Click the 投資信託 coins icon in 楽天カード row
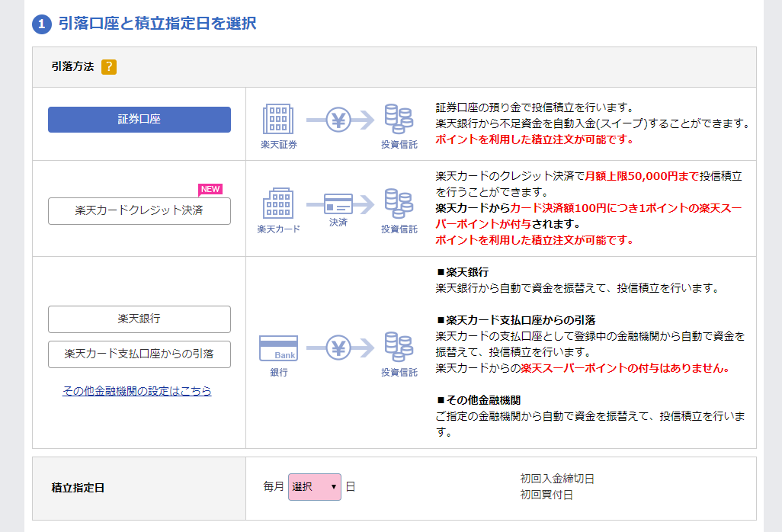The width and height of the screenshot is (782, 532). 399,204
